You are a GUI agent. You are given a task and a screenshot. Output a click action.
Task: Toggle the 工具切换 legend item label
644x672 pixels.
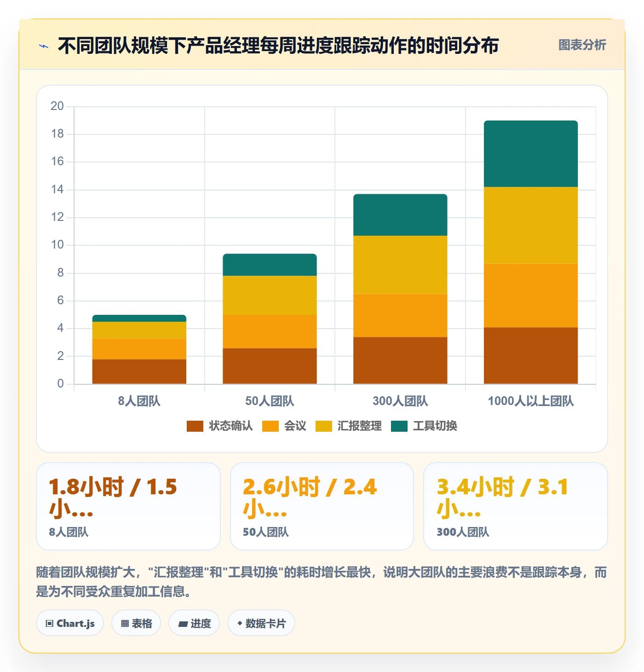coord(435,426)
